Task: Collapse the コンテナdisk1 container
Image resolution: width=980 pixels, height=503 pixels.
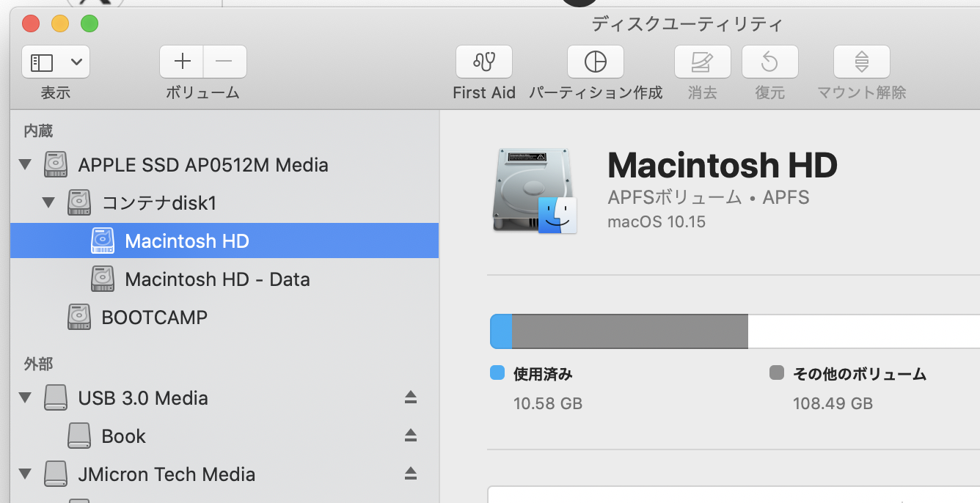Action: pos(49,202)
